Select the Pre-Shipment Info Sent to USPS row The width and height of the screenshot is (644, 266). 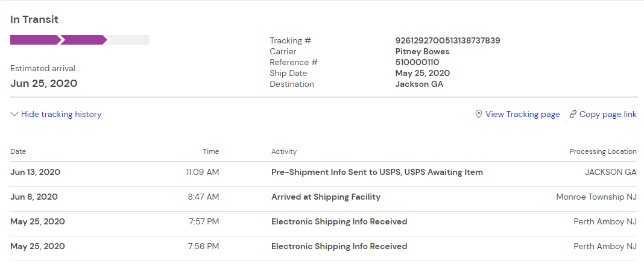point(377,172)
